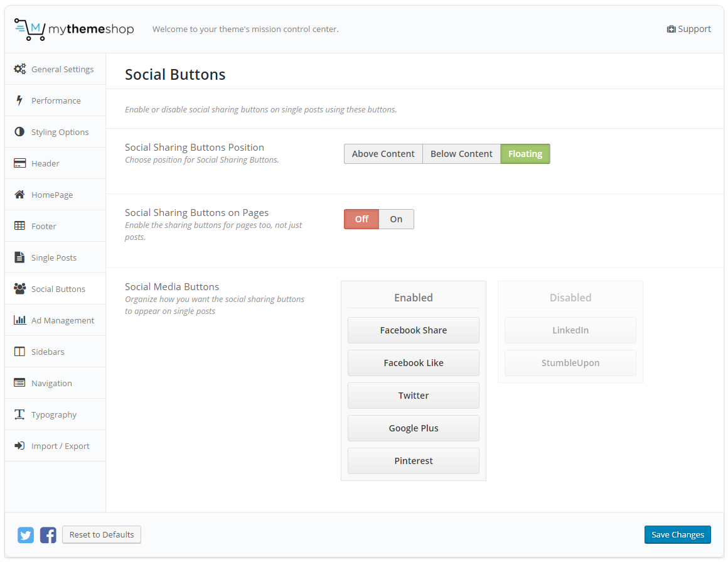Open the Single Posts settings tab
Image resolution: width=728 pixels, height=562 pixels.
point(54,257)
